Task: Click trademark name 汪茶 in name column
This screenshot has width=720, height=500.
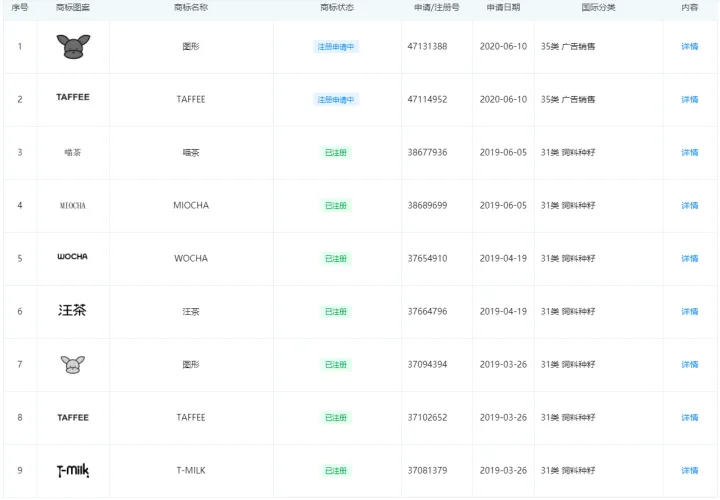Action: tap(191, 312)
